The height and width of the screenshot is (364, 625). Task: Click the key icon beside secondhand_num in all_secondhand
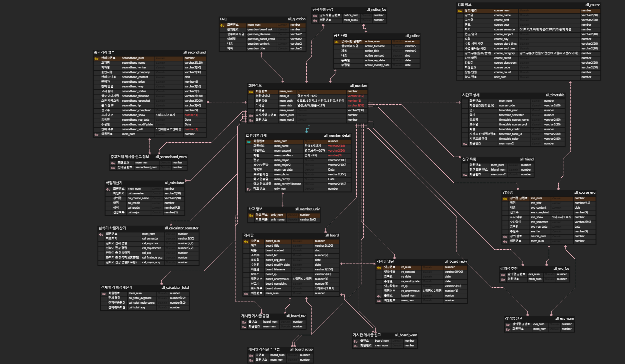pyautogui.click(x=96, y=58)
